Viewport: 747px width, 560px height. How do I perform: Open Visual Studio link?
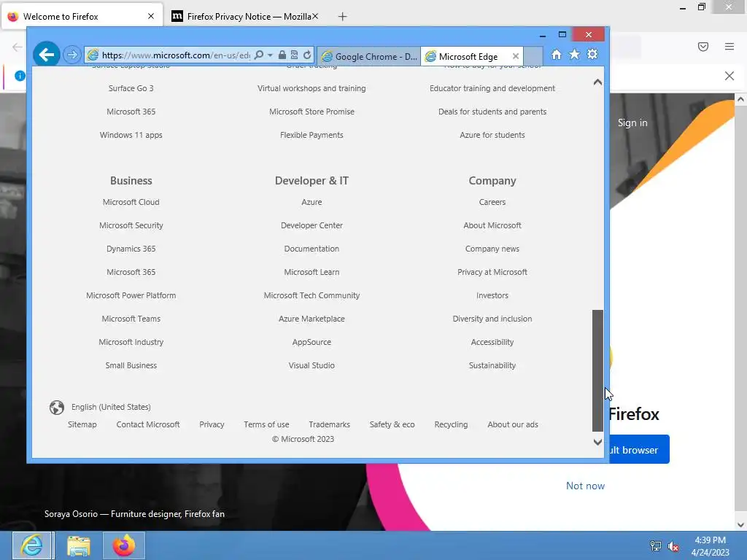[311, 365]
